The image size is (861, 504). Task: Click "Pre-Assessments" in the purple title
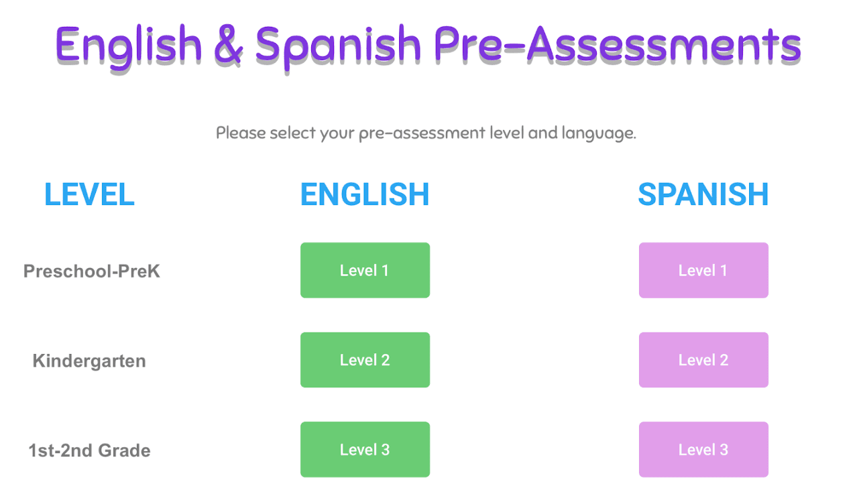[617, 46]
